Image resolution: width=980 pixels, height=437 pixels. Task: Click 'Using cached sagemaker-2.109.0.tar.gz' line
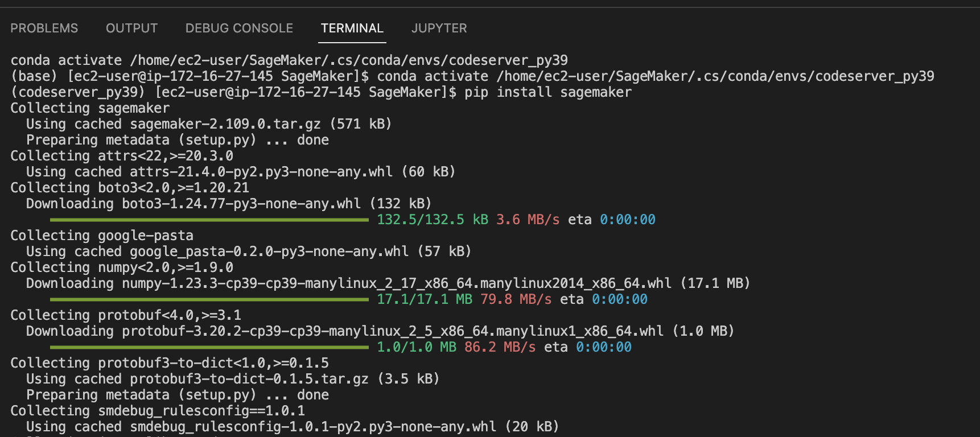coord(209,124)
